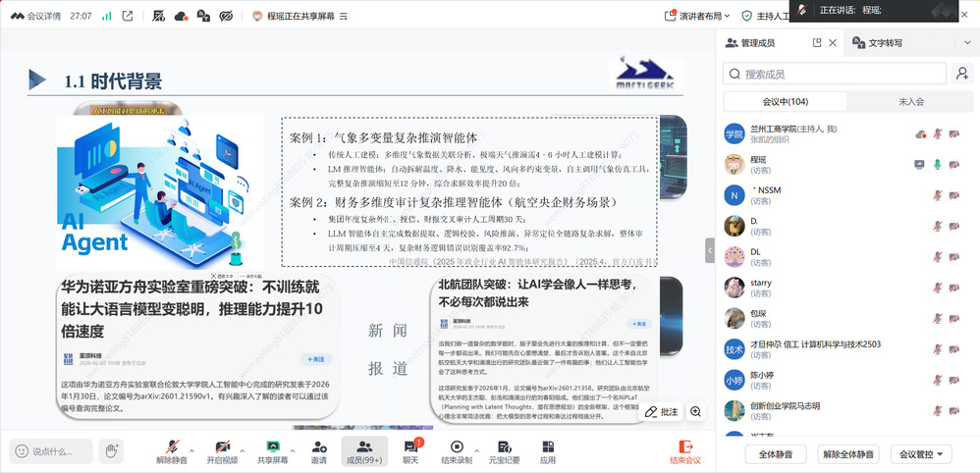Click the 全体静音 button
Viewport: 980px width, 473px height.
(776, 454)
